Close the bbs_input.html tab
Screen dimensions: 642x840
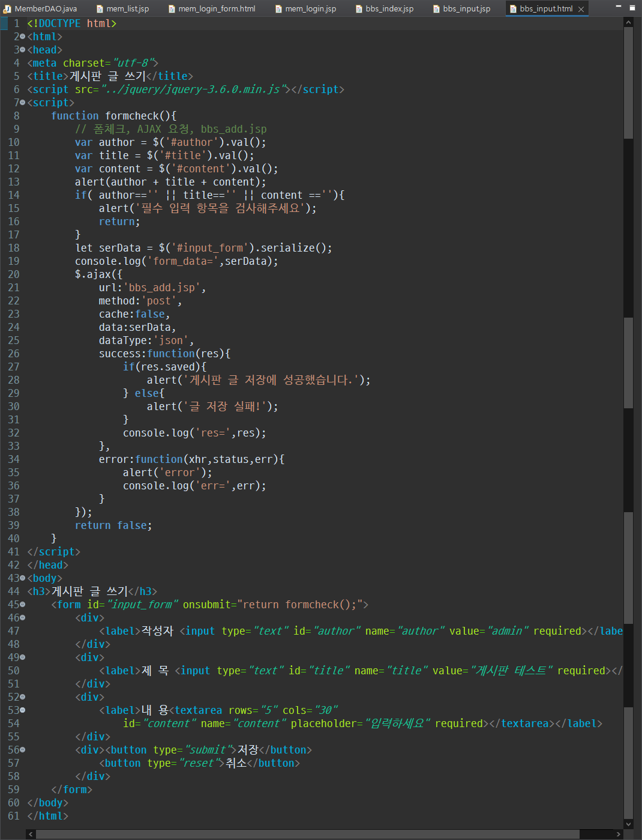pos(581,9)
